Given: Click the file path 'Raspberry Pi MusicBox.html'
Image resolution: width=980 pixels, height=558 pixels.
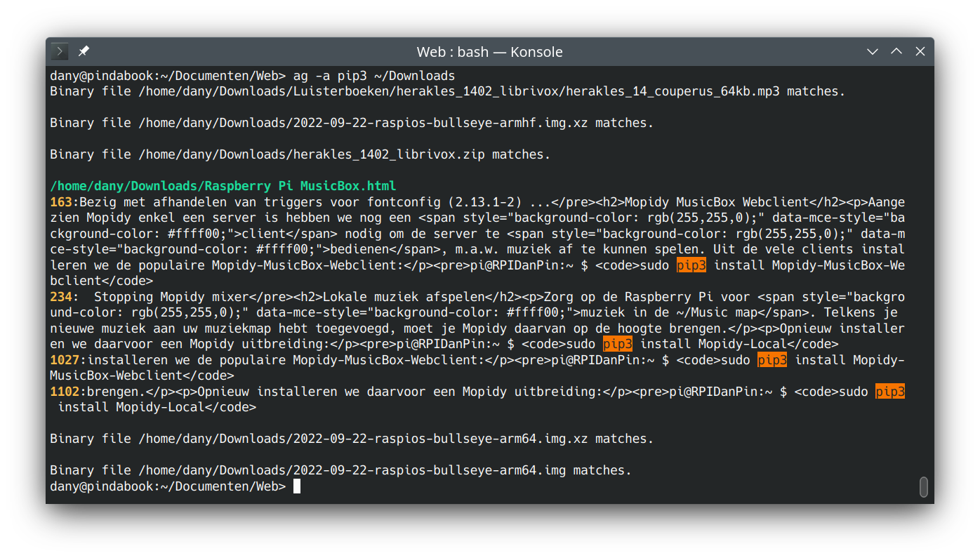Looking at the screenshot, I should coord(300,186).
